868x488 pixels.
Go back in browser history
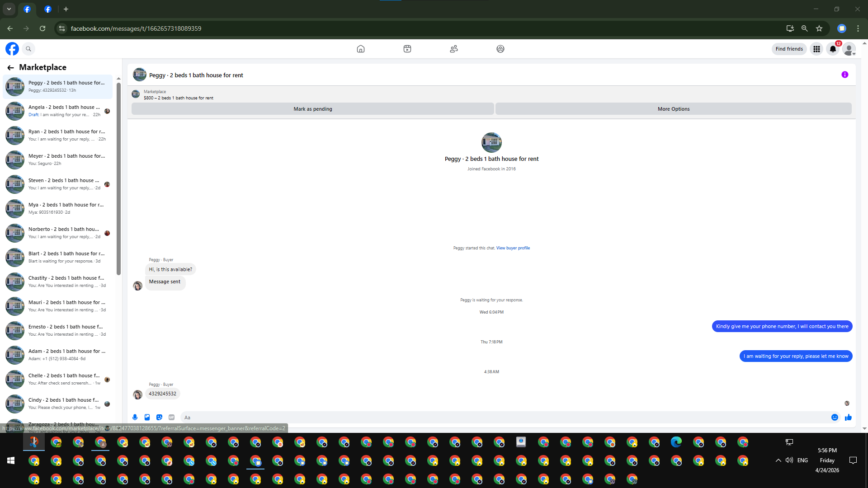[10, 28]
